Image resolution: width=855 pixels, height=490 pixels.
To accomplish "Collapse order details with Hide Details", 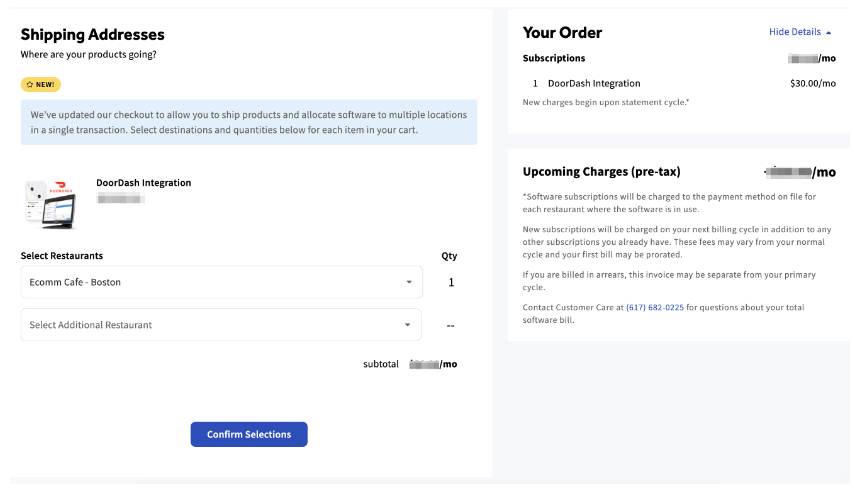I will click(794, 32).
